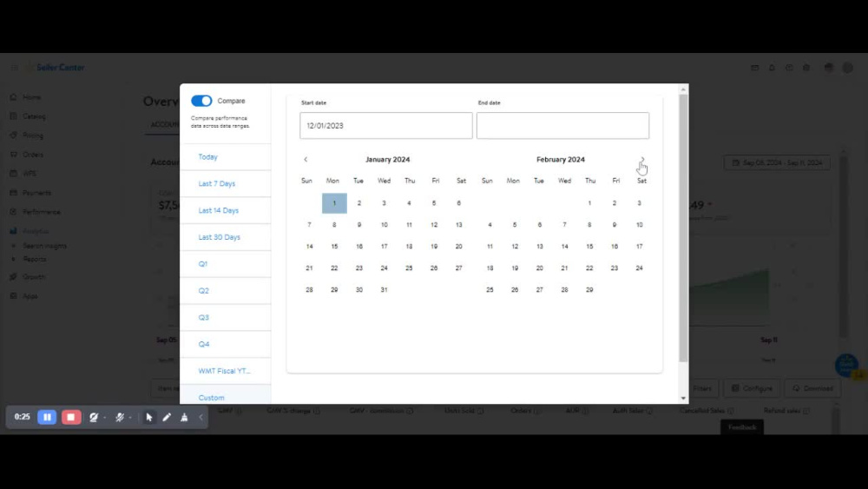Pick February 1 in the calendar
868x489 pixels.
(x=589, y=203)
